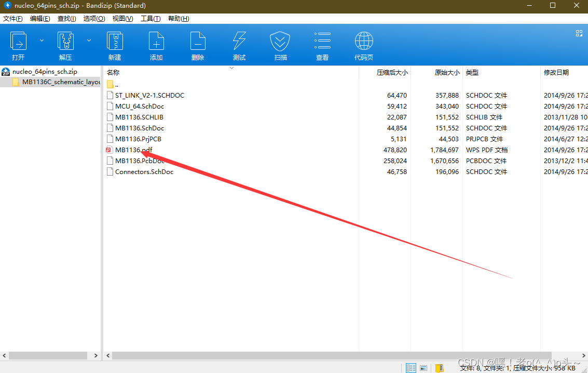Open the 帮助(H) menu
Viewport: 588px width, 373px height.
coord(179,19)
